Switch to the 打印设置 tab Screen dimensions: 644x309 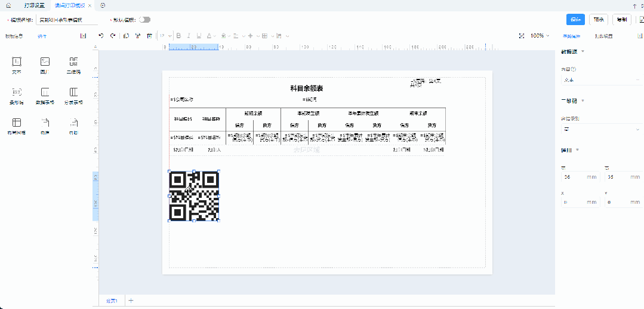point(34,5)
